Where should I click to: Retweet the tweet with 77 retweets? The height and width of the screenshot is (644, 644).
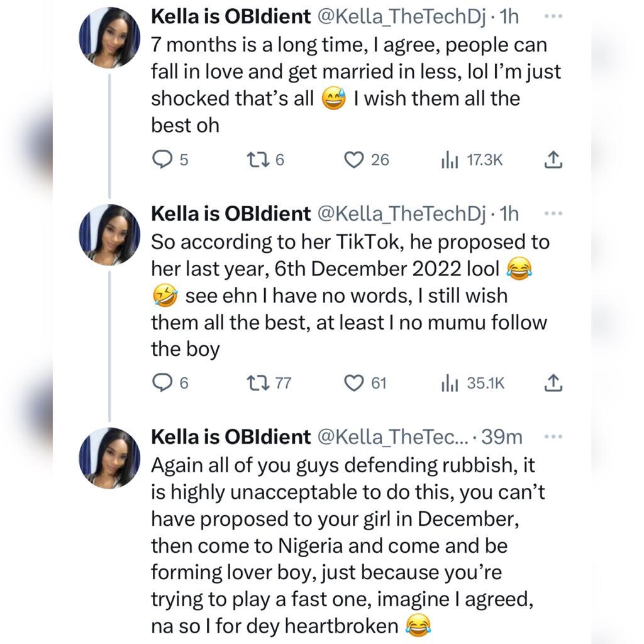tap(258, 382)
